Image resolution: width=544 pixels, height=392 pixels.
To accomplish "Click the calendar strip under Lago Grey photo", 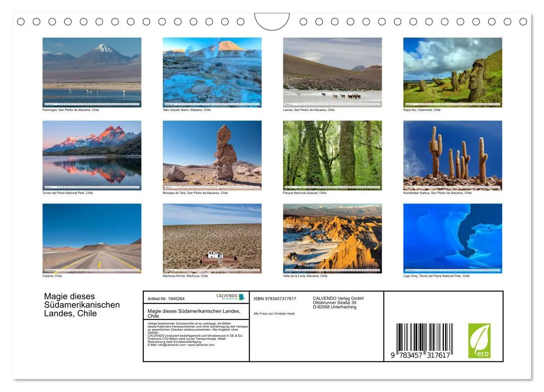I will pyautogui.click(x=452, y=270).
